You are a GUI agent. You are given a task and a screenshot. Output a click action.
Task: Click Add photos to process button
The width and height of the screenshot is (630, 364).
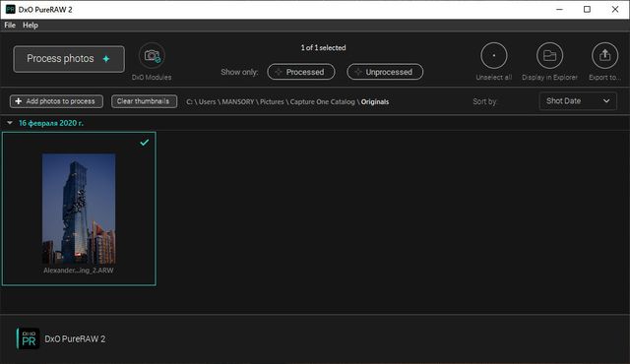pyautogui.click(x=56, y=101)
